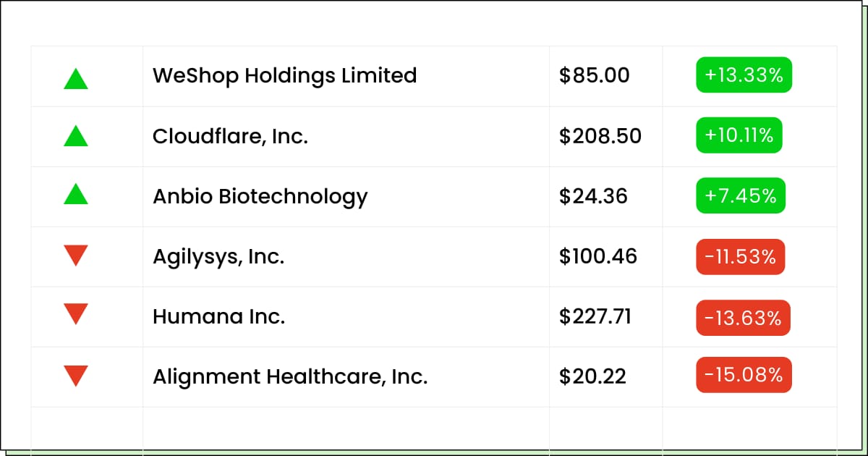Click the +7.45% green change badge
The width and height of the screenshot is (868, 456).
[740, 196]
